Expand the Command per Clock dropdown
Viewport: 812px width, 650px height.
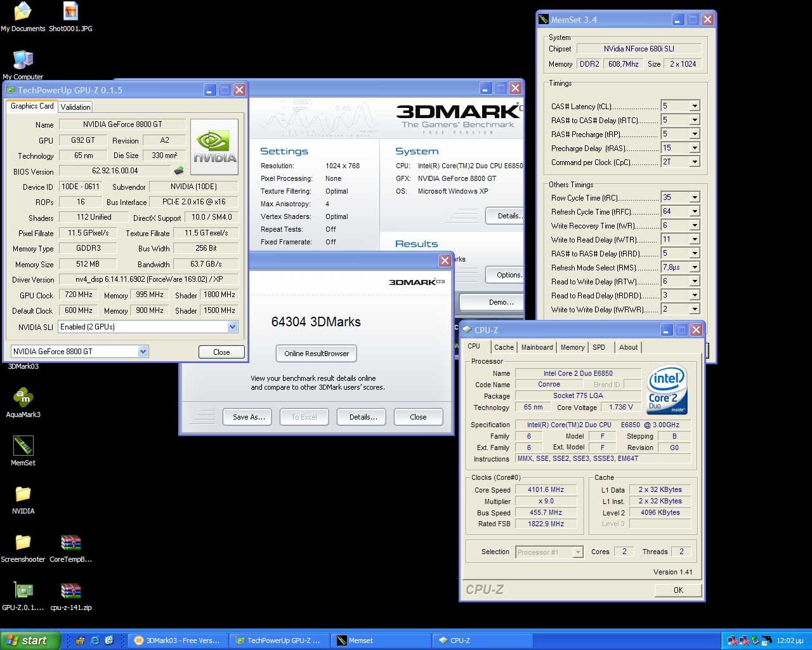pos(695,162)
